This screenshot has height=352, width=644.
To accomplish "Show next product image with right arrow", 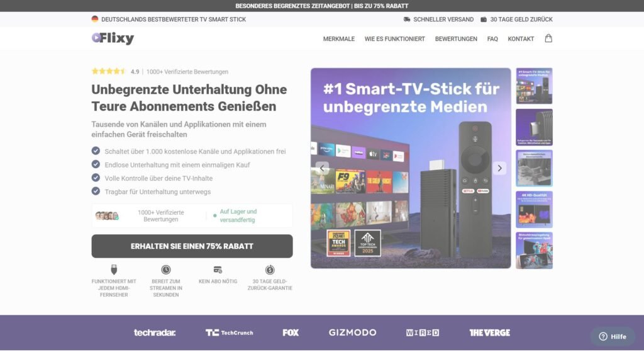I will pyautogui.click(x=499, y=168).
